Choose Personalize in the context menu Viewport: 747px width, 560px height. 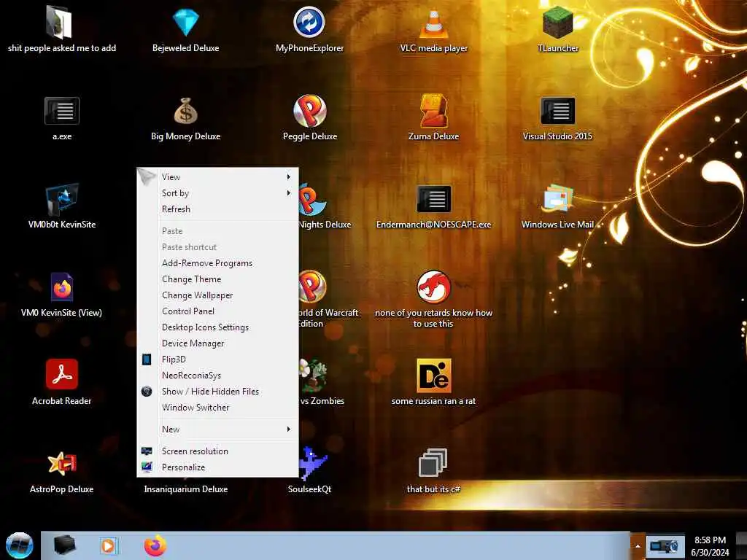217,467
